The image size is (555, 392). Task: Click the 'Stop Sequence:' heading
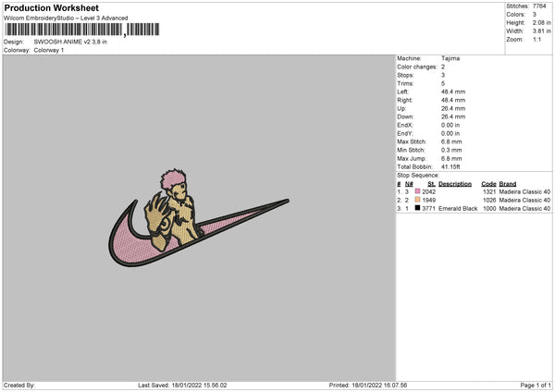[x=418, y=175]
